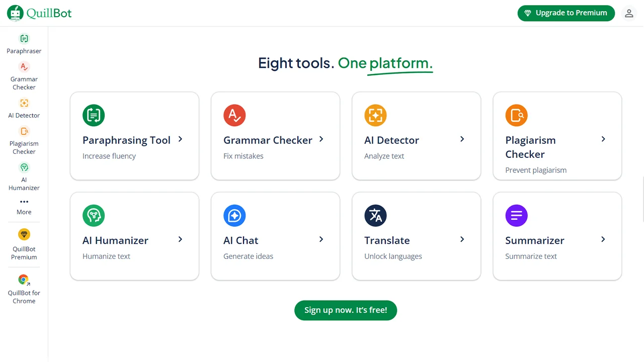Click the chevron next to Translate

[462, 239]
